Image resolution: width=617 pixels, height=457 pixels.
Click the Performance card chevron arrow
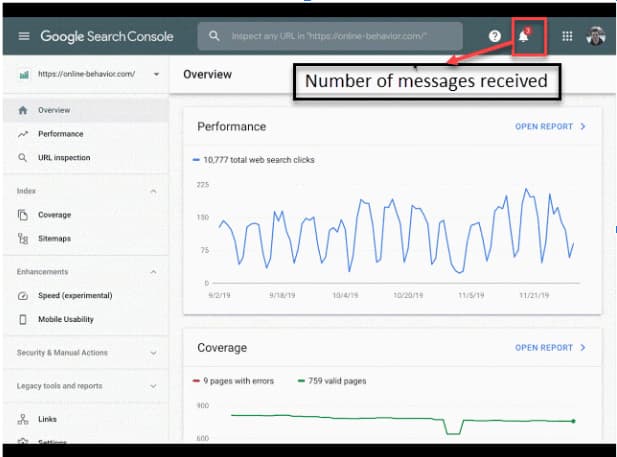(583, 127)
